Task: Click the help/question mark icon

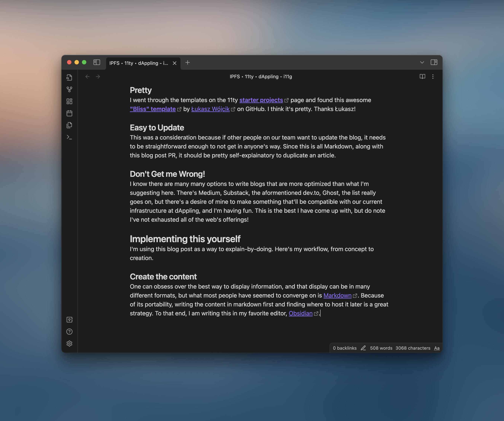Action: pyautogui.click(x=69, y=331)
